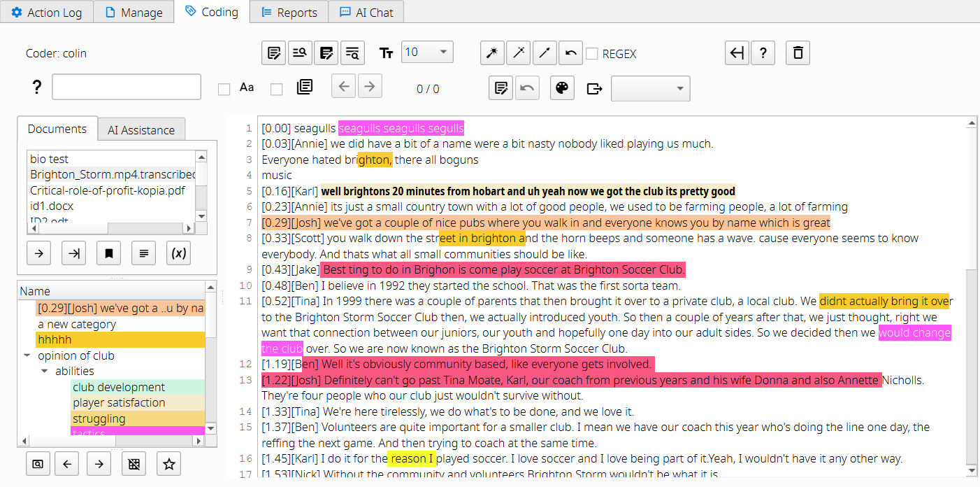Enable the REGEX checkbox
The image size is (980, 487).
pyautogui.click(x=591, y=54)
